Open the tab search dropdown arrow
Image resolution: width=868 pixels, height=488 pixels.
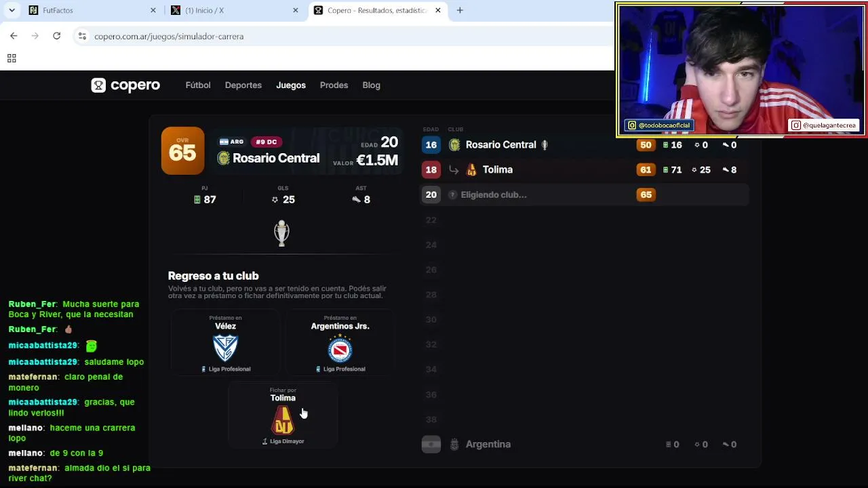pyautogui.click(x=12, y=10)
